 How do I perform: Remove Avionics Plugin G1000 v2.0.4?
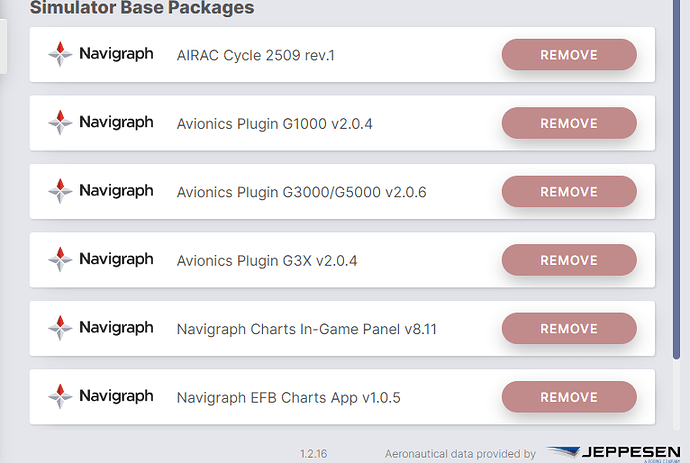(x=569, y=123)
